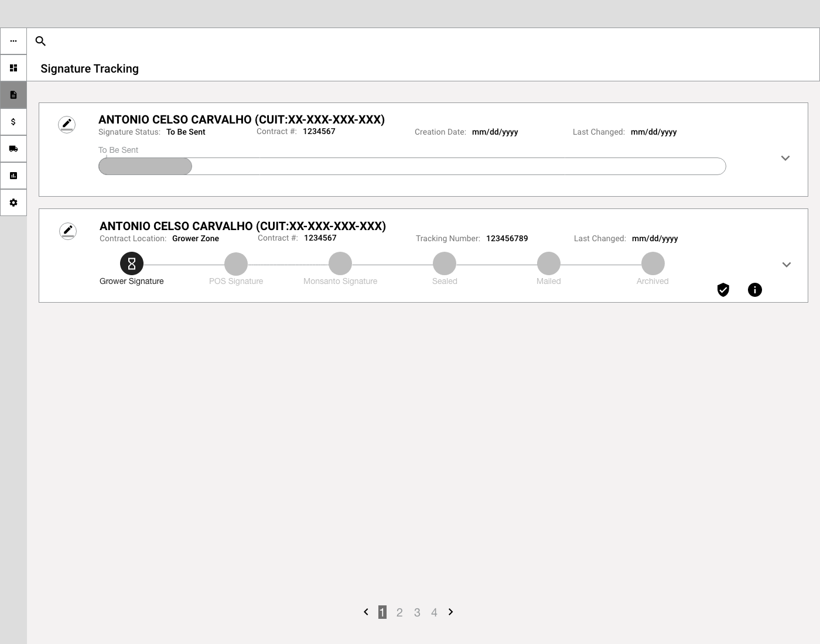The height and width of the screenshot is (644, 820).
Task: Select the POS Signature step circle
Action: tap(236, 263)
